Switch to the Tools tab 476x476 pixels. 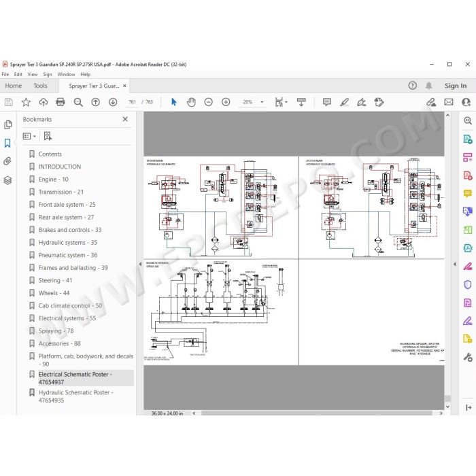click(40, 86)
